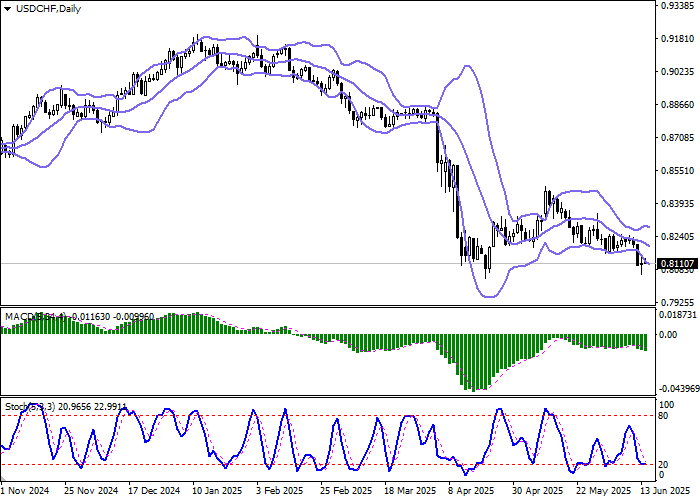Click the 0.90235 price axis label

pyautogui.click(x=677, y=72)
